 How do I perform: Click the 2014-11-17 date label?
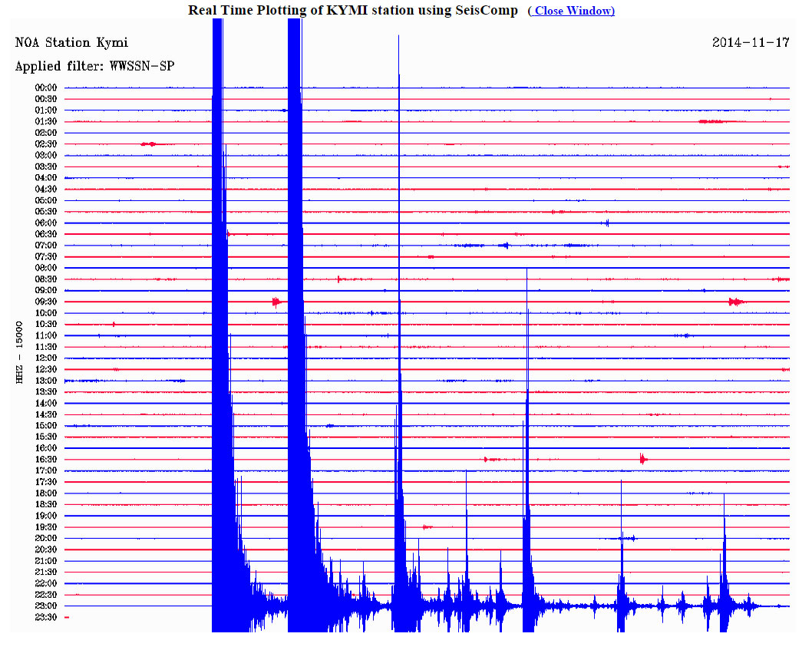pos(750,43)
